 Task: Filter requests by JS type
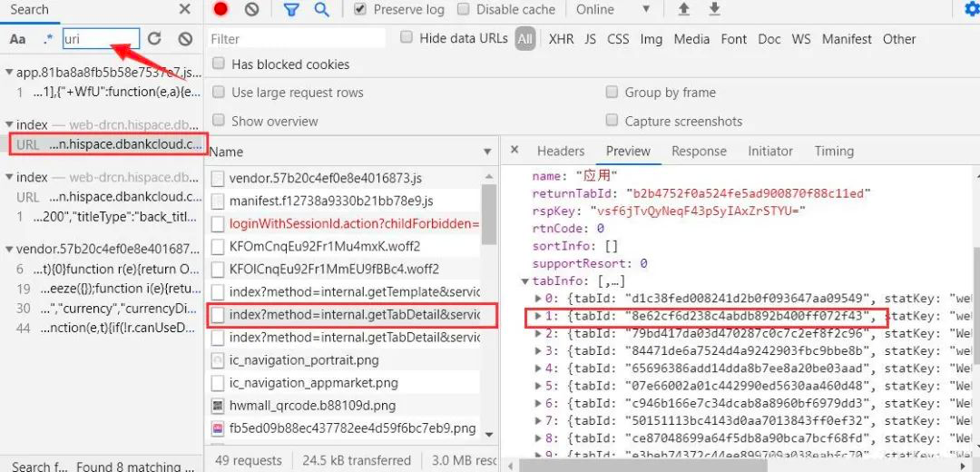coord(591,39)
